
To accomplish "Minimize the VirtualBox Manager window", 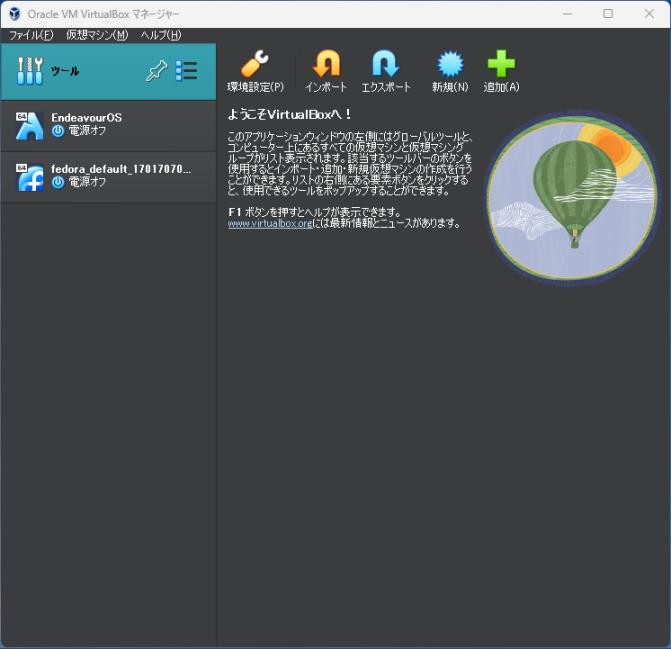I will click(567, 14).
